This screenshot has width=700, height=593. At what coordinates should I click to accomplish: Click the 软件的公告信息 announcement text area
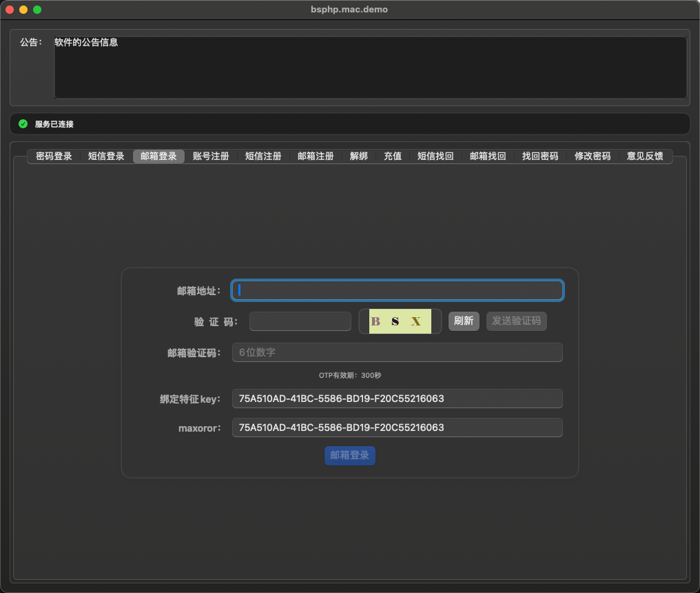click(371, 68)
